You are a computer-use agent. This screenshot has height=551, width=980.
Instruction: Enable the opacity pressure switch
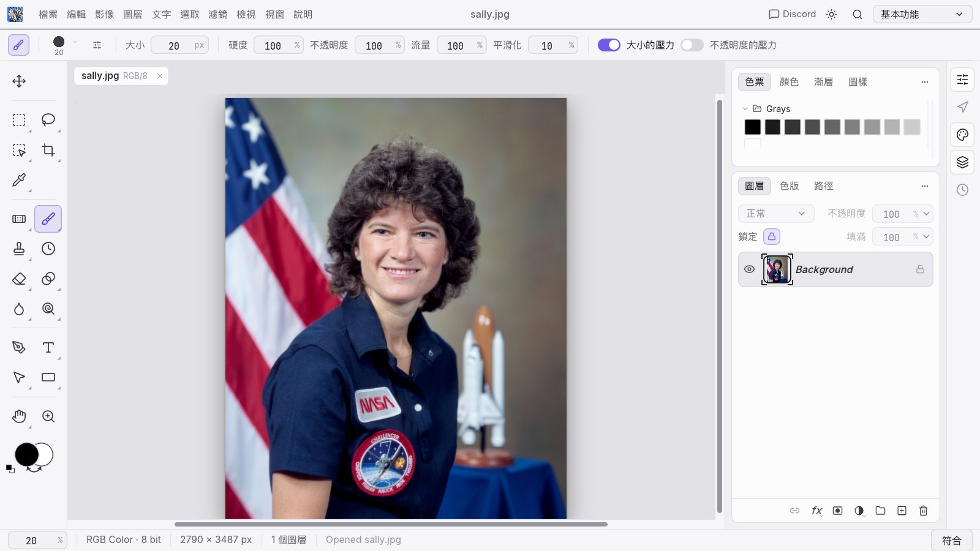[x=692, y=45]
